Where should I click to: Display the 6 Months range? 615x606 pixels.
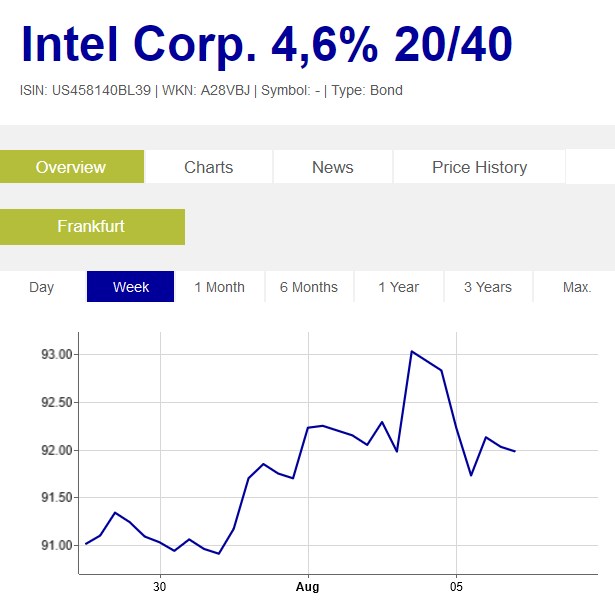(x=308, y=287)
